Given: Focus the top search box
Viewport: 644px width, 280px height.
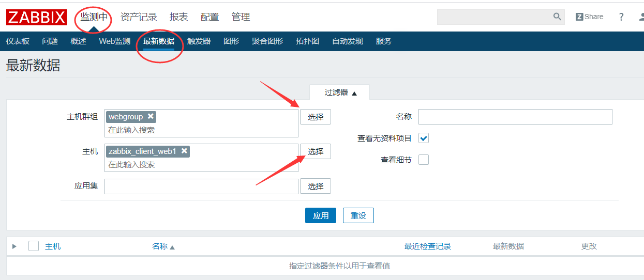Looking at the screenshot, I should pyautogui.click(x=495, y=17).
